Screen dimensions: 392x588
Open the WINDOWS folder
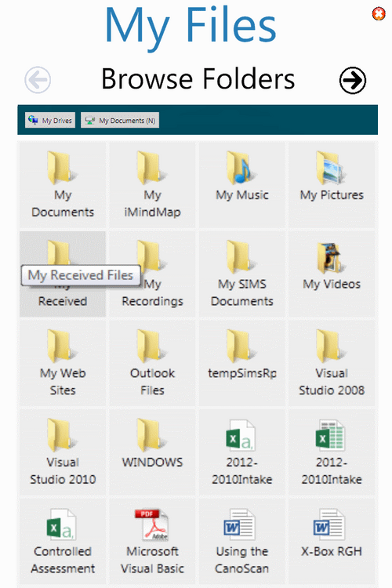152,452
